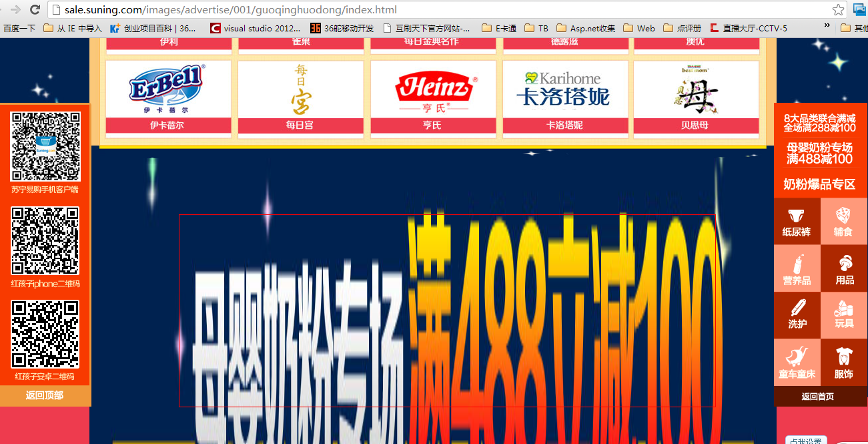This screenshot has width=868, height=444.
Task: Click the 红孩子iphone二维码 QR code
Action: click(x=45, y=241)
